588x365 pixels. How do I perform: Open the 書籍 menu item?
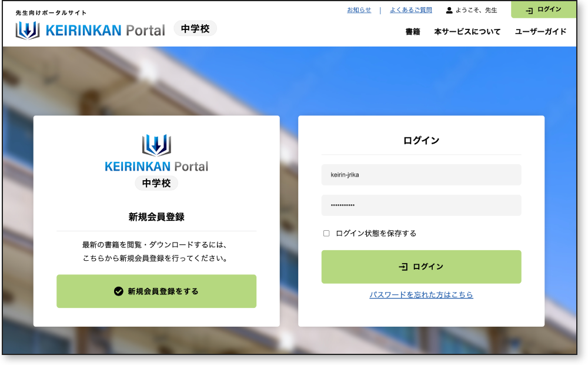(413, 32)
